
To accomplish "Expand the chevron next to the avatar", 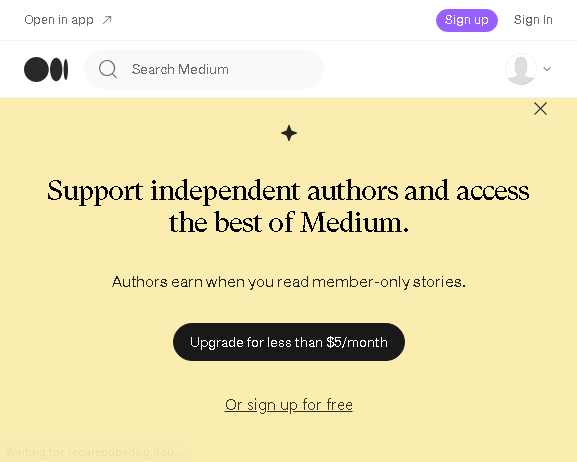I will [x=547, y=69].
